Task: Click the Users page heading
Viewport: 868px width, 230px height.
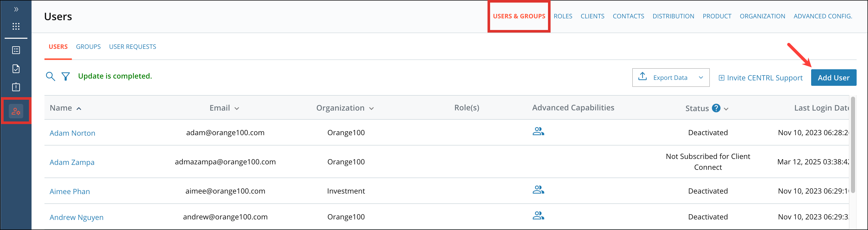Action: tap(58, 17)
